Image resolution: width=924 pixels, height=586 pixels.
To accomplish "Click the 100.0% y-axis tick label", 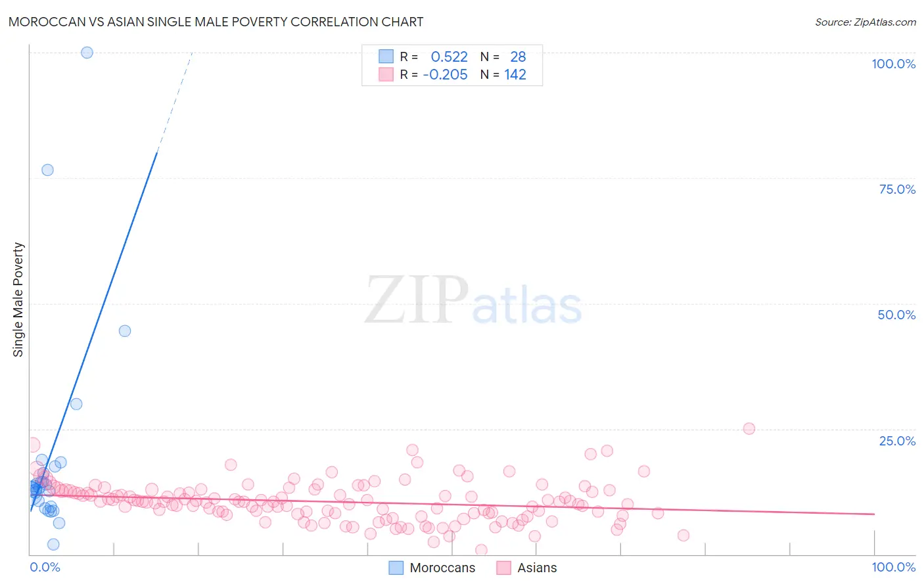I will click(894, 64).
